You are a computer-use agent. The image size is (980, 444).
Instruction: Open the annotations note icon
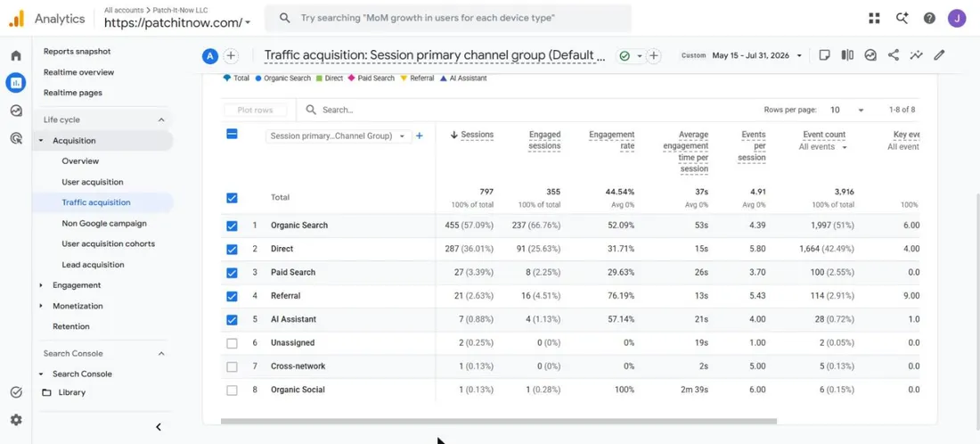pos(824,55)
